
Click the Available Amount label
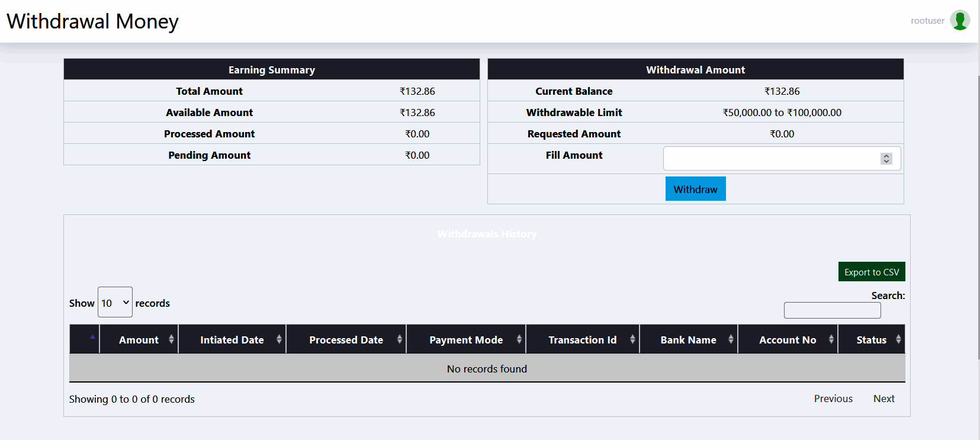coord(209,113)
